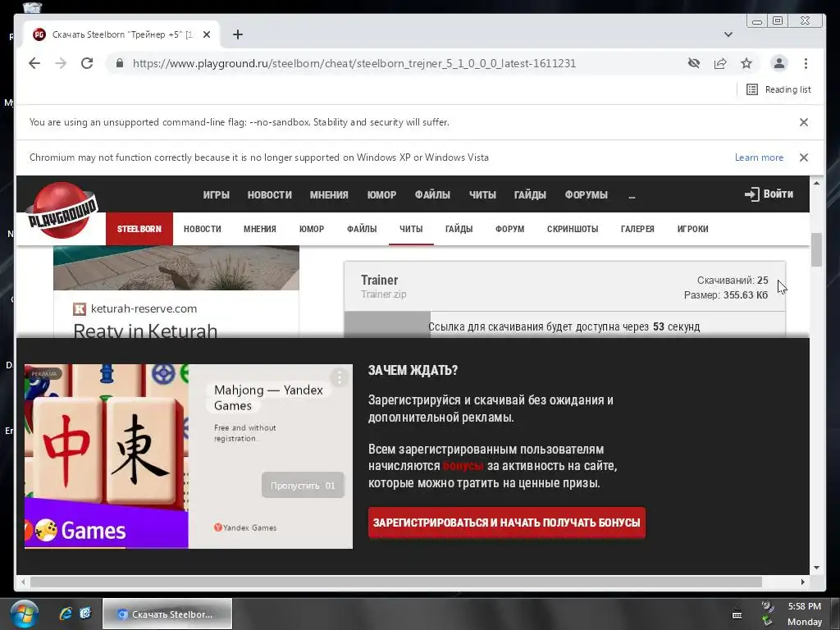The width and height of the screenshot is (840, 630).
Task: Open the ГАЛЕРЕЯ sub-tab
Action: point(637,229)
